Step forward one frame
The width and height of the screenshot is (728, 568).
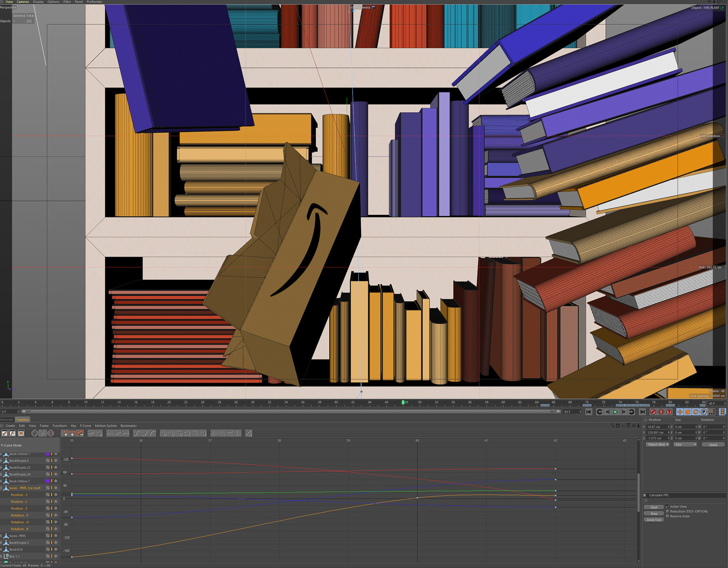click(623, 412)
